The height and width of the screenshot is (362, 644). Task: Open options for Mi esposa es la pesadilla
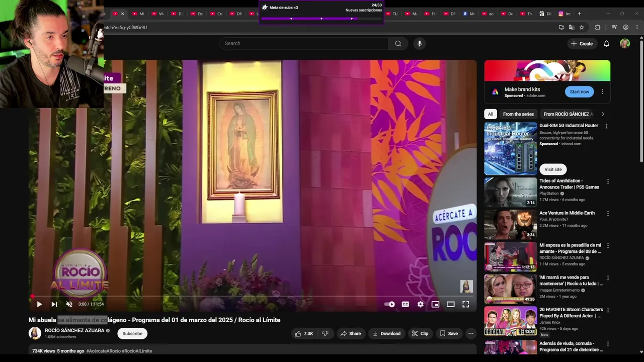(608, 246)
